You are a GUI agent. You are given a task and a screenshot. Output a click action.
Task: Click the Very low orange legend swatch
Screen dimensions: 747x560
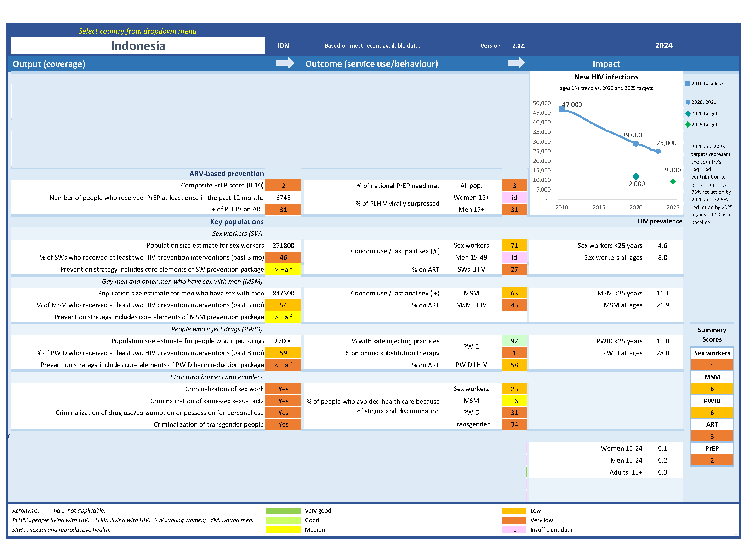pyautogui.click(x=514, y=520)
